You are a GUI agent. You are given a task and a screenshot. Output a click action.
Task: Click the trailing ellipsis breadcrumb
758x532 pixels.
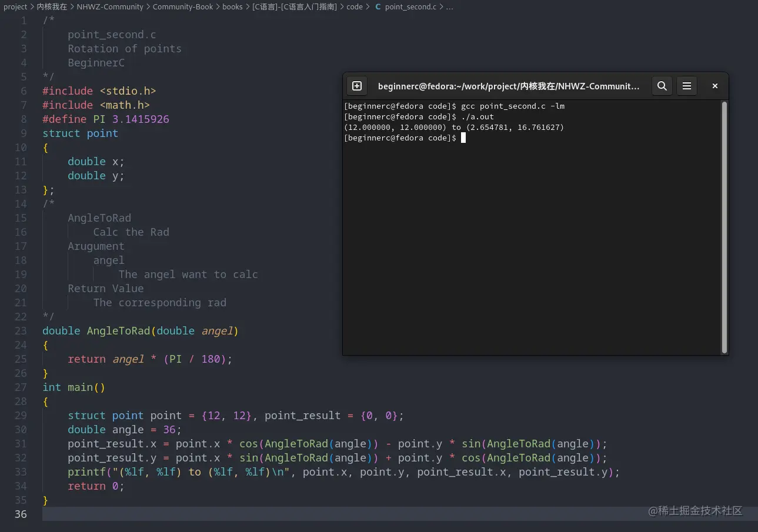450,6
